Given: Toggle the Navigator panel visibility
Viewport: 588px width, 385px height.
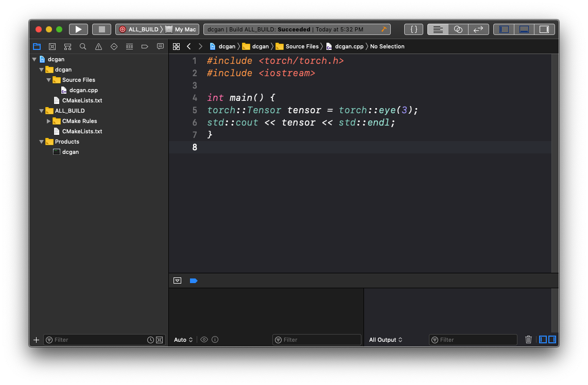Looking at the screenshot, I should pyautogui.click(x=504, y=29).
